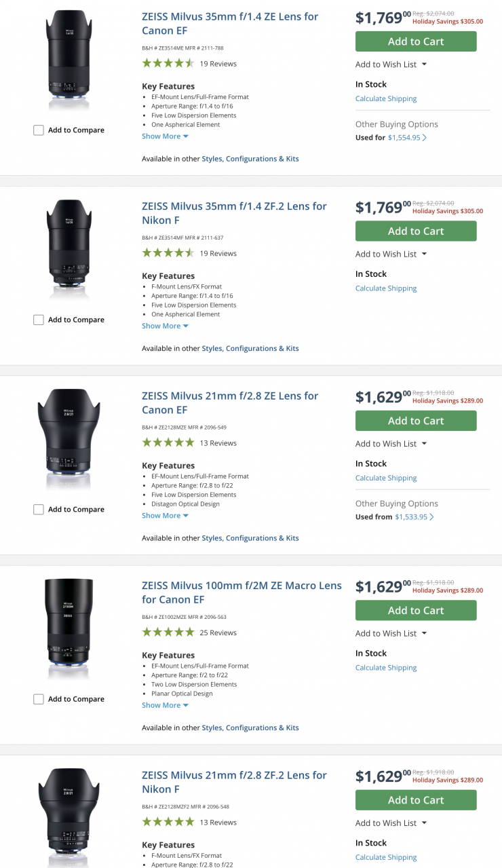Check Add to Compare for 35mm Nikon F lens
This screenshot has height=868, width=502.
coord(39,320)
